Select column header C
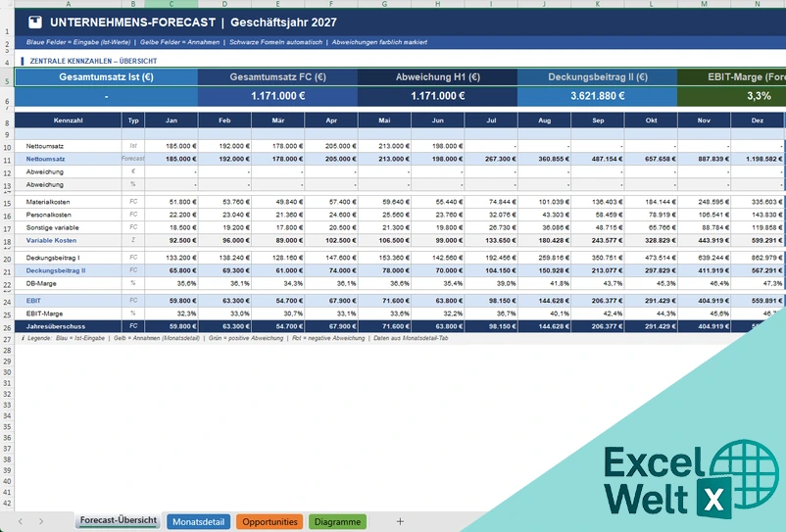This screenshot has height=532, width=786. [172, 4]
